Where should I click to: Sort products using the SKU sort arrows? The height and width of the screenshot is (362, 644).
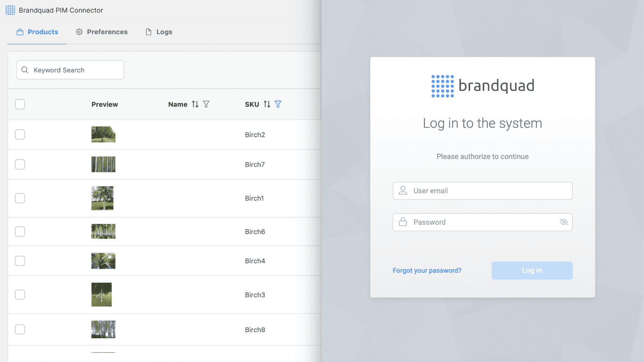tap(267, 104)
